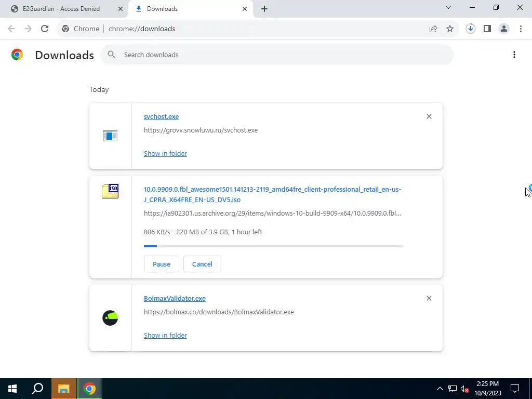Click the ISO download progress bar
Image resolution: width=532 pixels, height=399 pixels.
(273, 246)
